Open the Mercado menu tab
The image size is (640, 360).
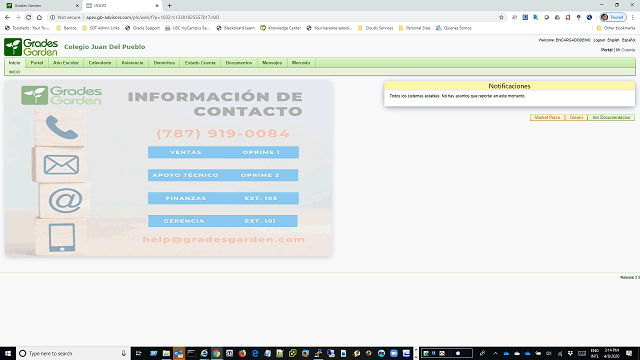pyautogui.click(x=301, y=63)
